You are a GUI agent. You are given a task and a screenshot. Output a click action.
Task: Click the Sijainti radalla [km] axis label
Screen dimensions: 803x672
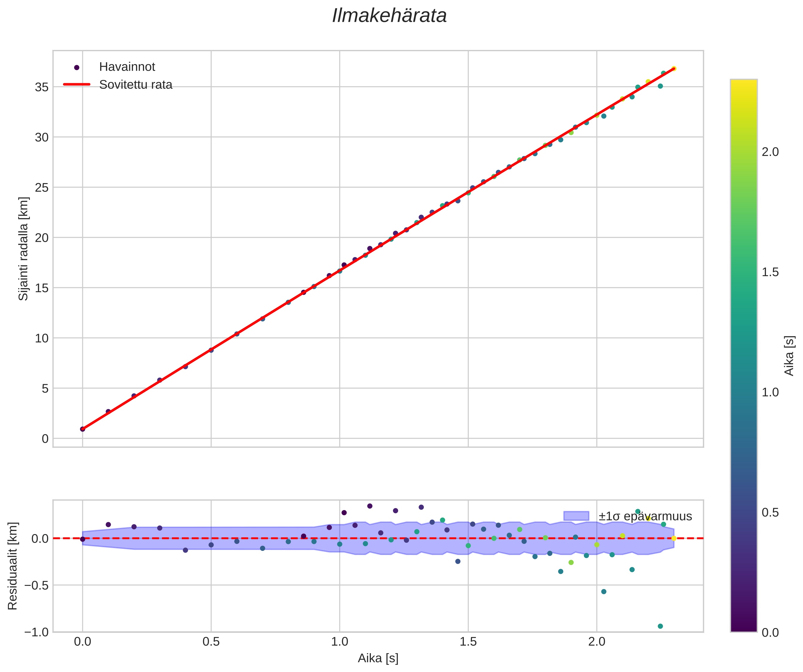pos(24,249)
